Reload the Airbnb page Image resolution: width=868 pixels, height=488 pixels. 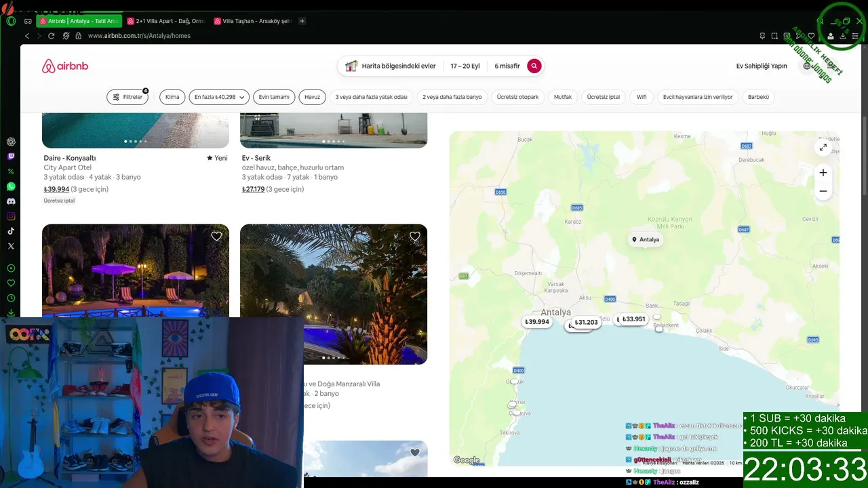pos(51,36)
